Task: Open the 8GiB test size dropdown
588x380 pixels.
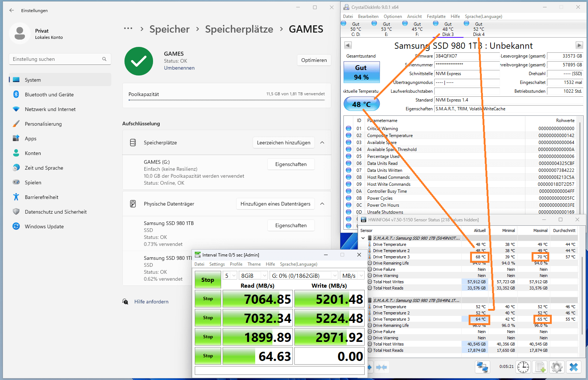Action: coord(254,276)
